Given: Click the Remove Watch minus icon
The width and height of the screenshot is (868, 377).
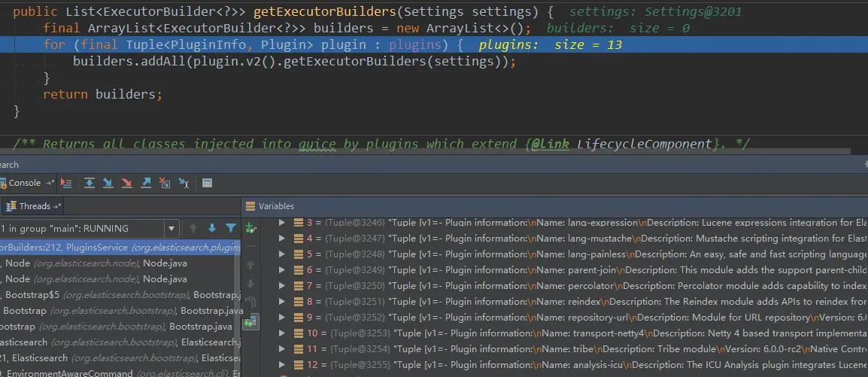Looking at the screenshot, I should (x=250, y=246).
